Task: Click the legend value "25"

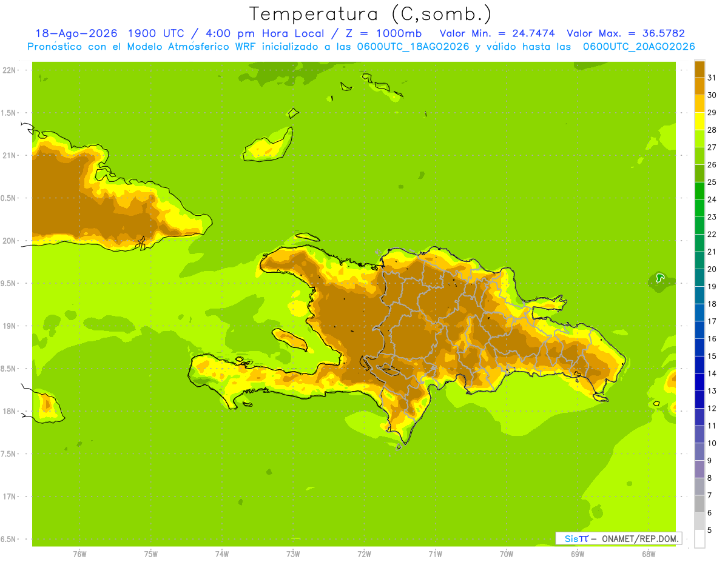Action: (712, 182)
